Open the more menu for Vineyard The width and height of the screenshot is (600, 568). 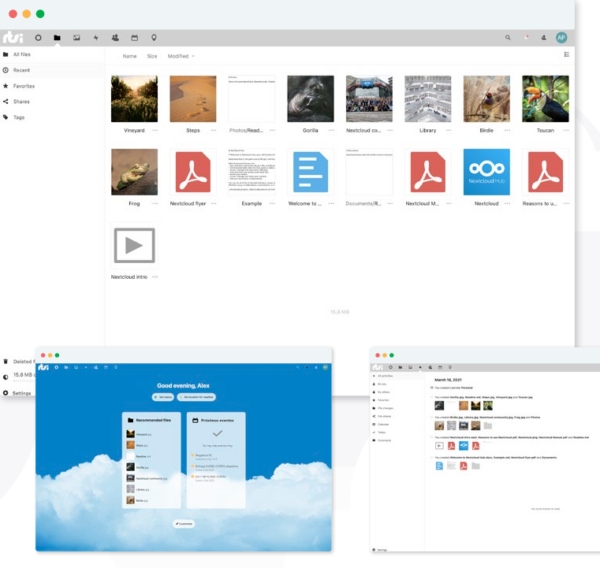coord(157,130)
